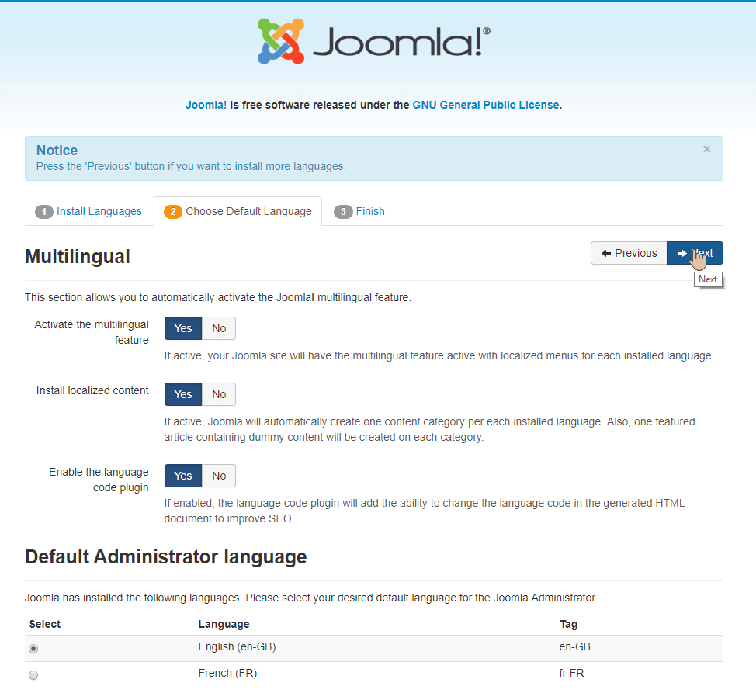Dismiss the Notice with the X icon
756x700 pixels.
pyautogui.click(x=706, y=150)
